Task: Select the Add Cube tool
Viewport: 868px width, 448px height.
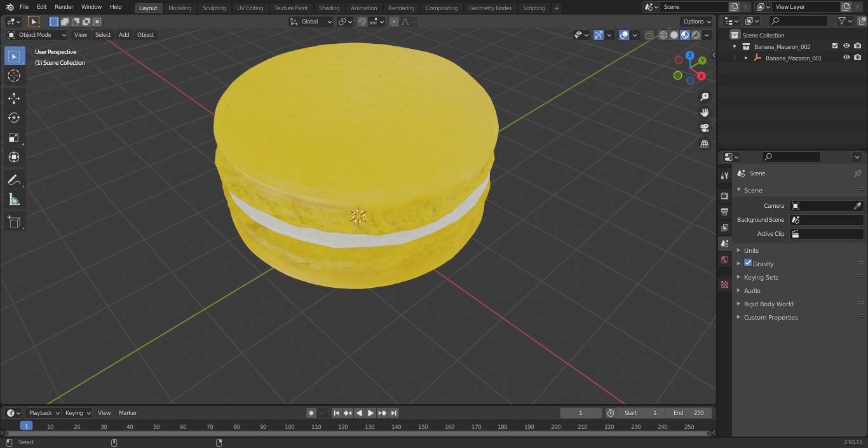Action: [14, 222]
